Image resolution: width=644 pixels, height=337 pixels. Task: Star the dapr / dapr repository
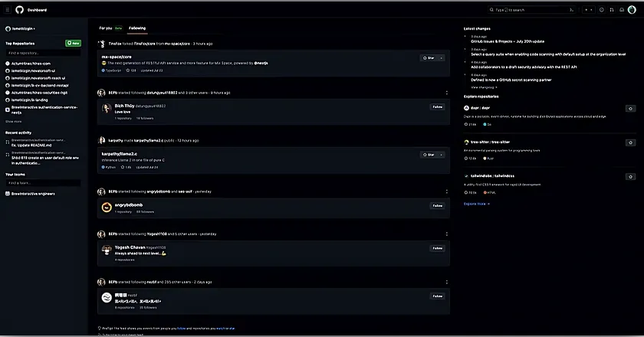click(630, 109)
